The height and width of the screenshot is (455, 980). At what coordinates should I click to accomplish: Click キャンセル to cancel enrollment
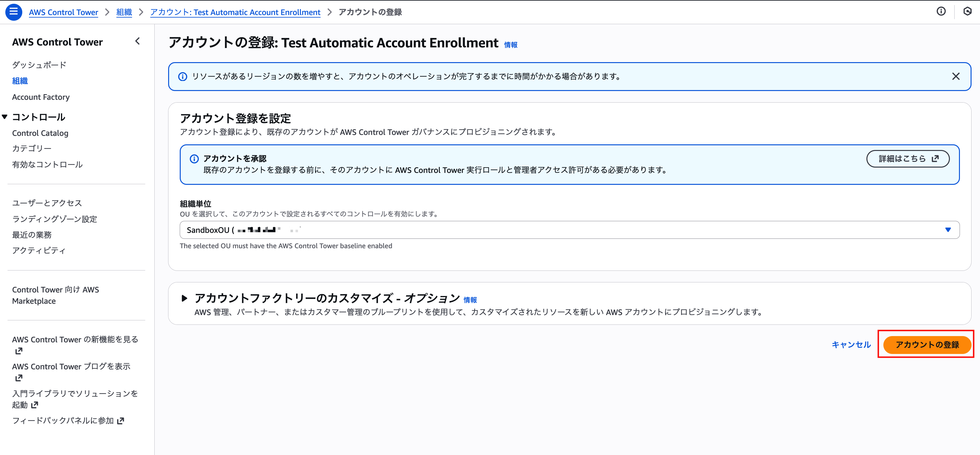coord(851,345)
